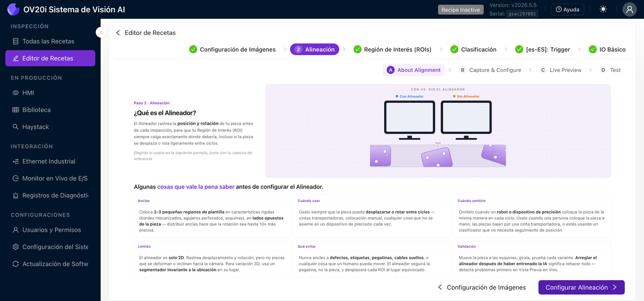Click the Cuándo usar info card
This screenshot has height=301, width=644.
click(371, 216)
